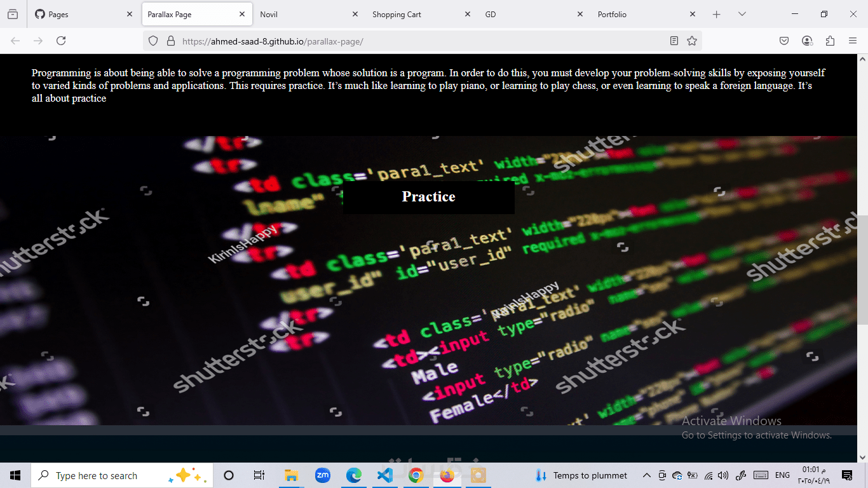Screen dimensions: 868x488
Task: Check battery status in tray
Action: 693,475
